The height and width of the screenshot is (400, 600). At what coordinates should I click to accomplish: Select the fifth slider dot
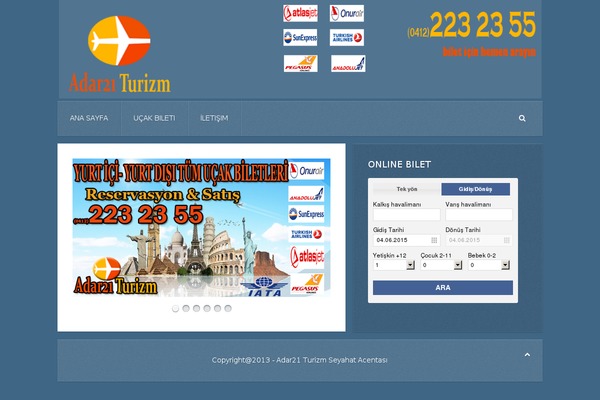(217, 309)
